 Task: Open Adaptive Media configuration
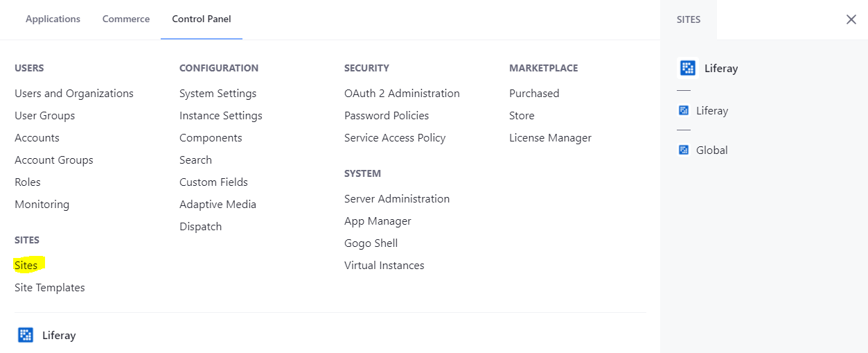click(x=218, y=205)
